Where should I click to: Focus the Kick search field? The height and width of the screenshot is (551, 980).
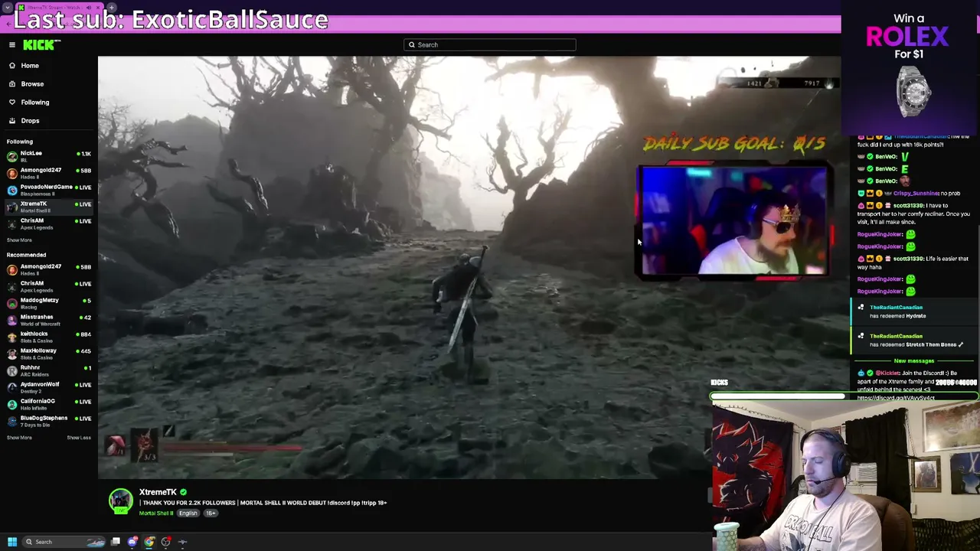coord(490,45)
